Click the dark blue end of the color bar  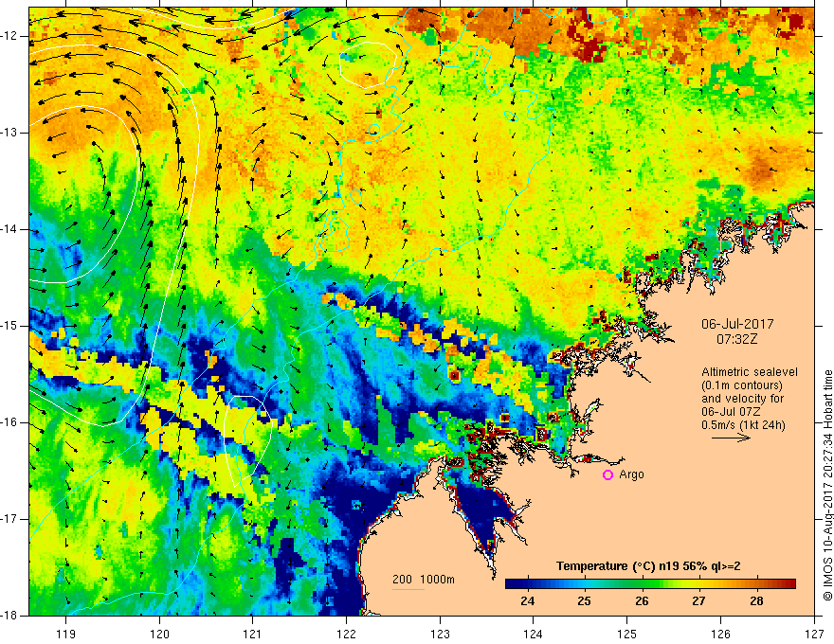515,584
